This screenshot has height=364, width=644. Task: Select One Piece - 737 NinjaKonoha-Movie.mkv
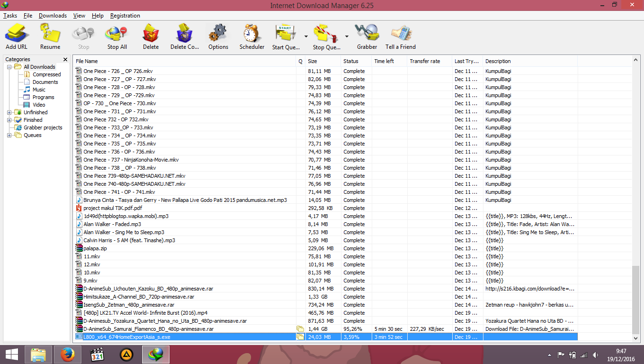(131, 160)
